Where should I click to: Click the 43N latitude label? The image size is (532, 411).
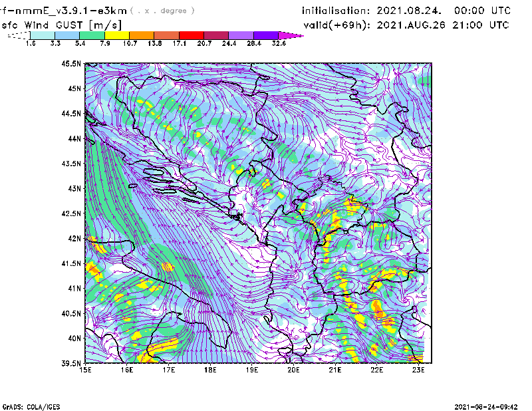[x=74, y=188]
